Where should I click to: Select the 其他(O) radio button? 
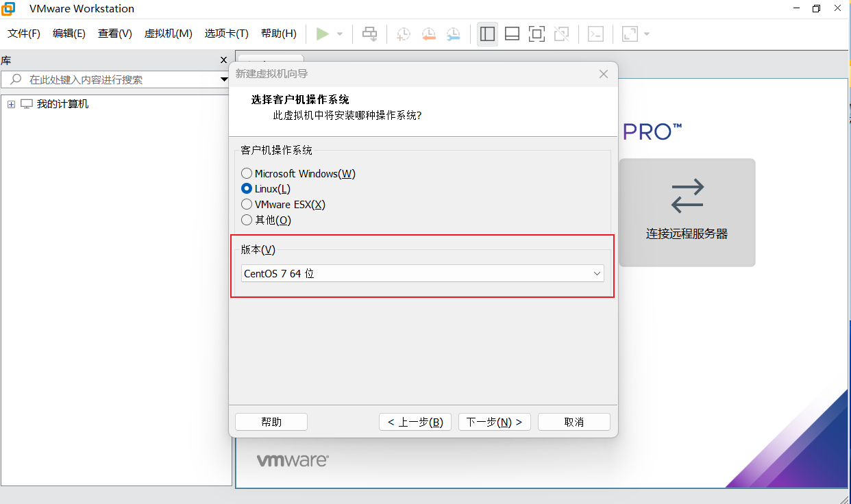click(247, 220)
